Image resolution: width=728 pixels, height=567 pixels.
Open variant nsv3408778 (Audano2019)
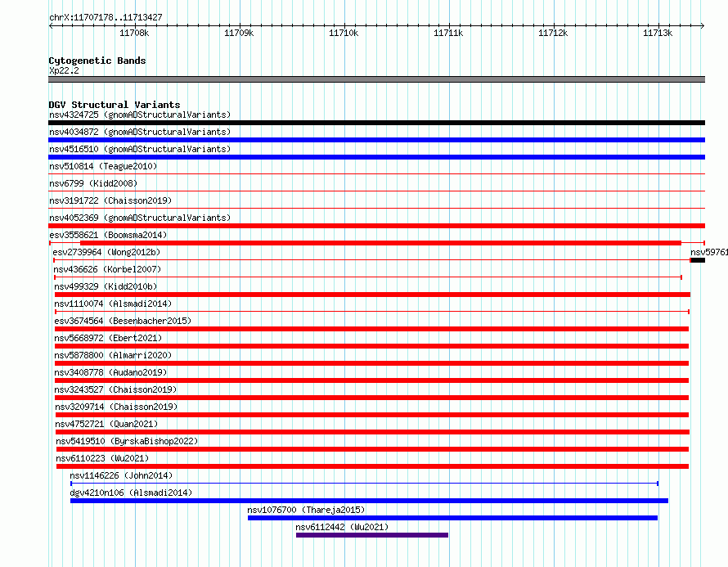point(110,372)
